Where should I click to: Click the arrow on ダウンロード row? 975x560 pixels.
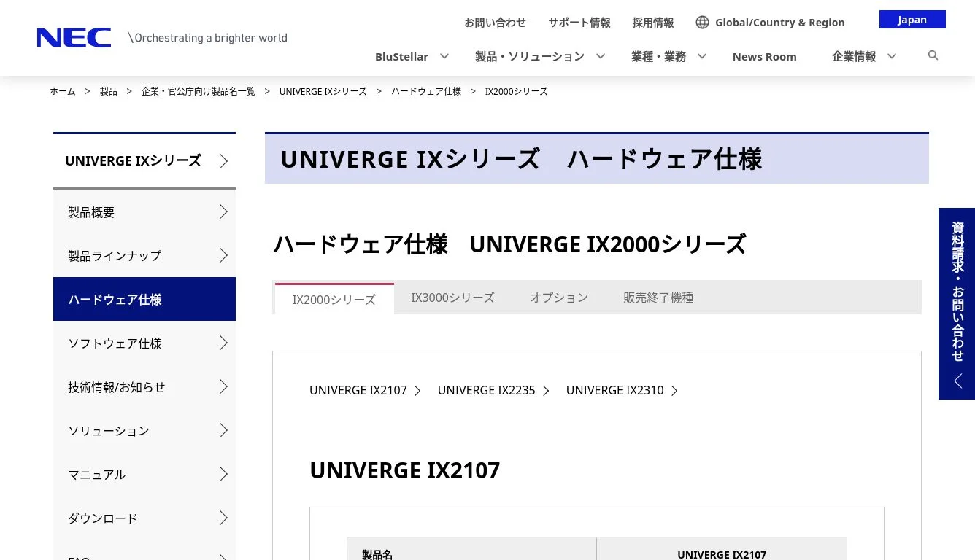tap(224, 518)
